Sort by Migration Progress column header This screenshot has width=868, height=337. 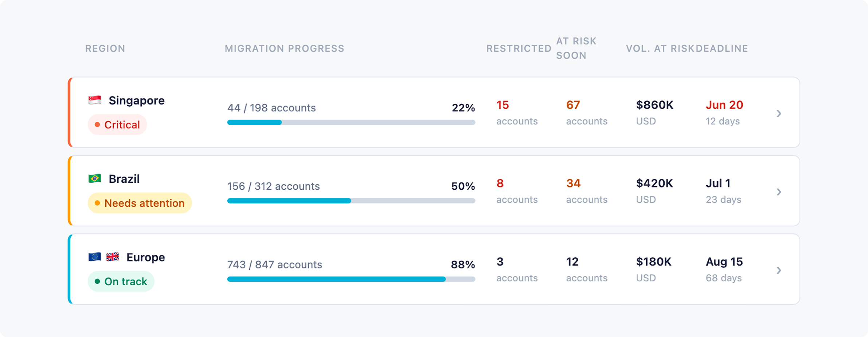(x=285, y=48)
